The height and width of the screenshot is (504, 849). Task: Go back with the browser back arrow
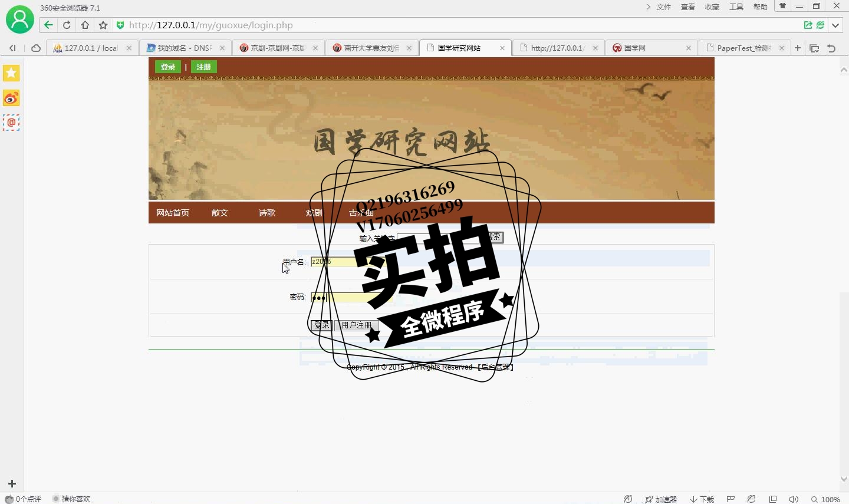48,25
